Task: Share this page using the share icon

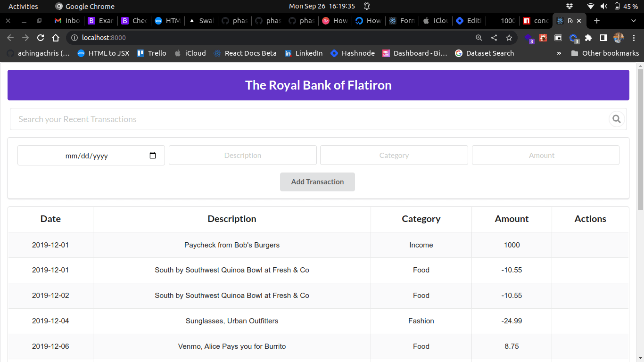Action: [x=494, y=38]
